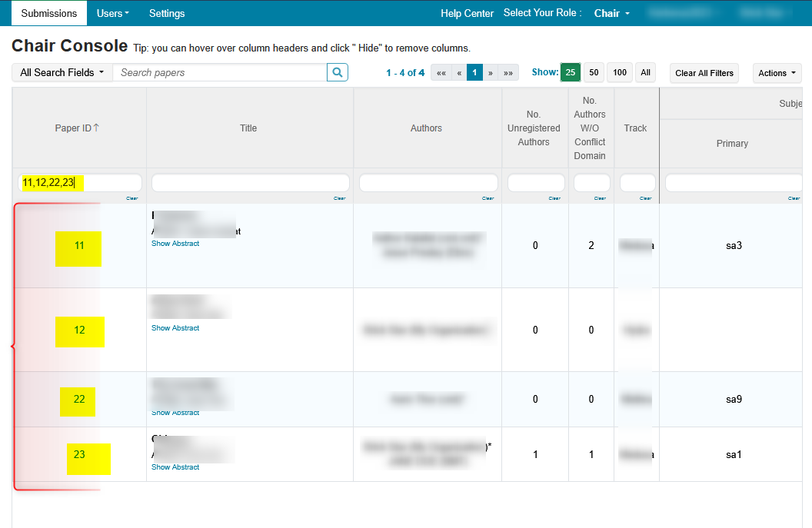Jump to last page using double-right arrows

(x=508, y=73)
